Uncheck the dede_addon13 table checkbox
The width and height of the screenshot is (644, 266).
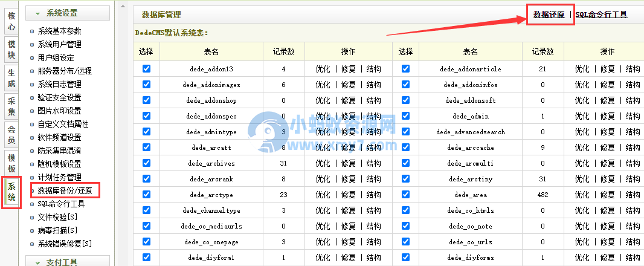(x=146, y=69)
